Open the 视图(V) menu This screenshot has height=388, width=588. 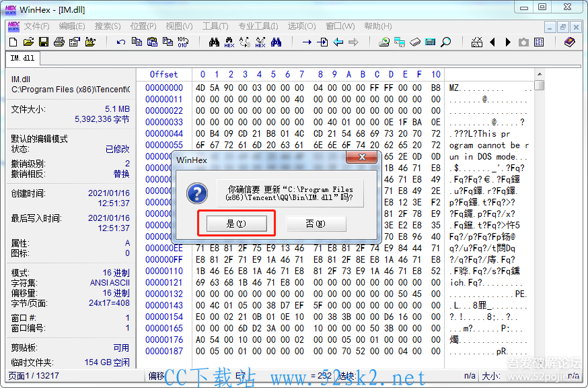coord(179,26)
